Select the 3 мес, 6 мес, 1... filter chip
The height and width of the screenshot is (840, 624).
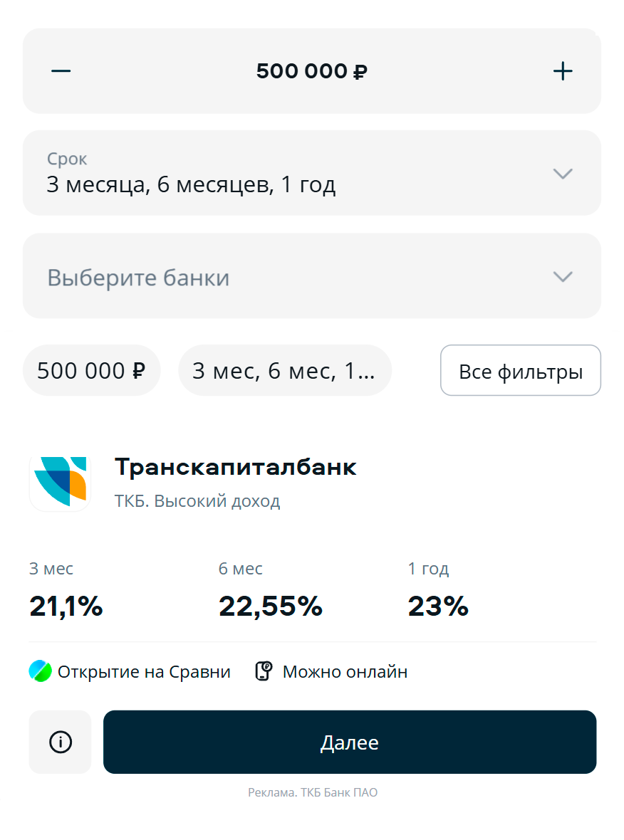[285, 370]
